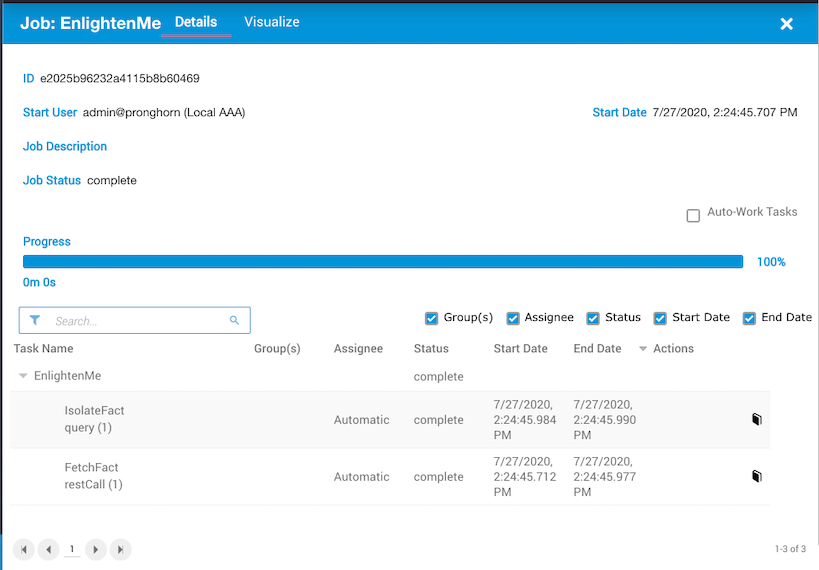Click the Progress label
The width and height of the screenshot is (819, 570).
coord(46,241)
